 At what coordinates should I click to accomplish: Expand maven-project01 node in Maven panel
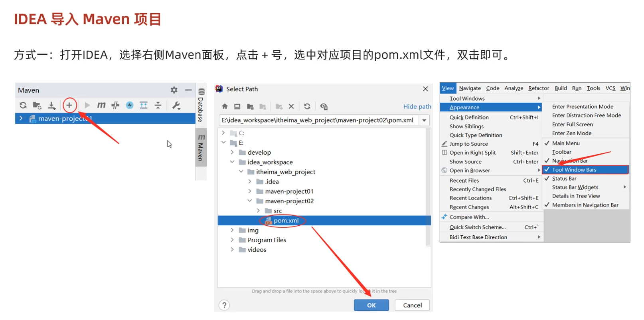coord(21,118)
